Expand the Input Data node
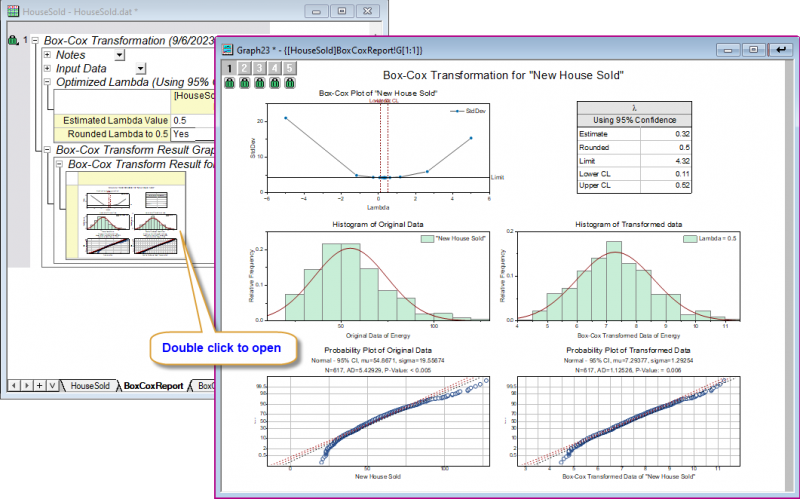The width and height of the screenshot is (800, 499). click(x=47, y=68)
